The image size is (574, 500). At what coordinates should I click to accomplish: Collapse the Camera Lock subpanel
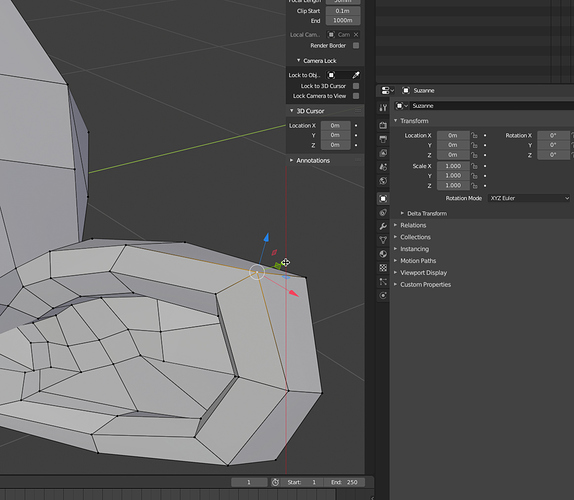tap(316, 61)
